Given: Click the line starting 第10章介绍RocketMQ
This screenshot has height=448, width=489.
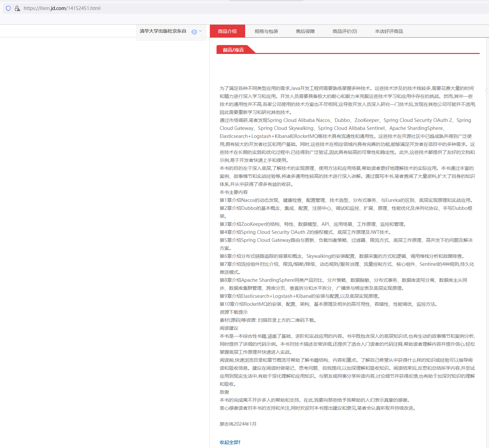Looking at the screenshot, I should coord(329,304).
